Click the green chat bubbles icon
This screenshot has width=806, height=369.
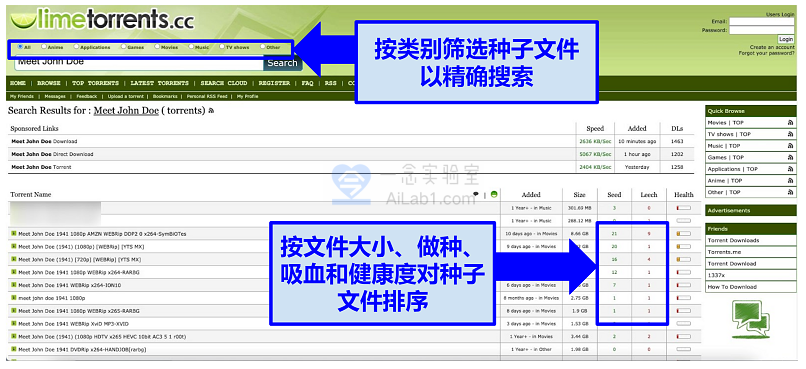coord(751,318)
